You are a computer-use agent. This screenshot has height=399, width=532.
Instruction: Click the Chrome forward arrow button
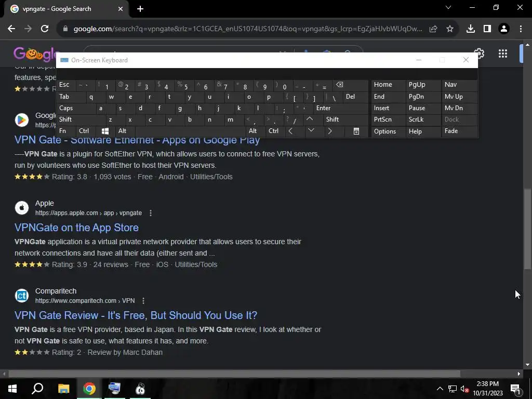28,29
